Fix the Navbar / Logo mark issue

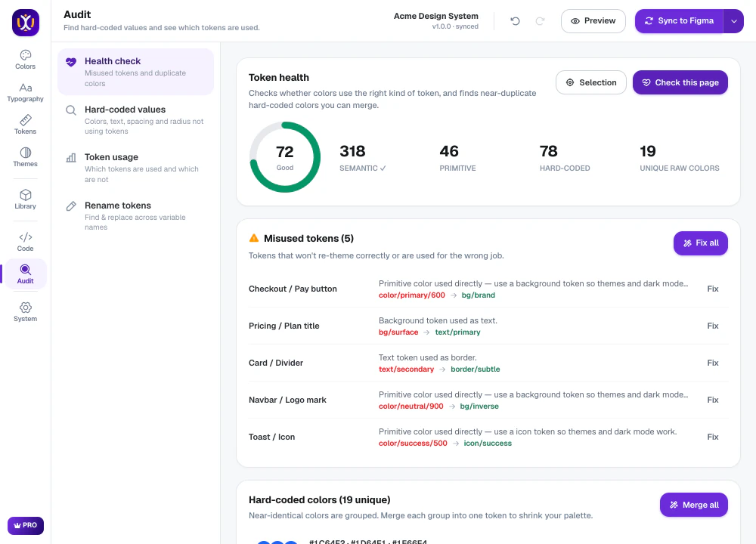point(713,400)
